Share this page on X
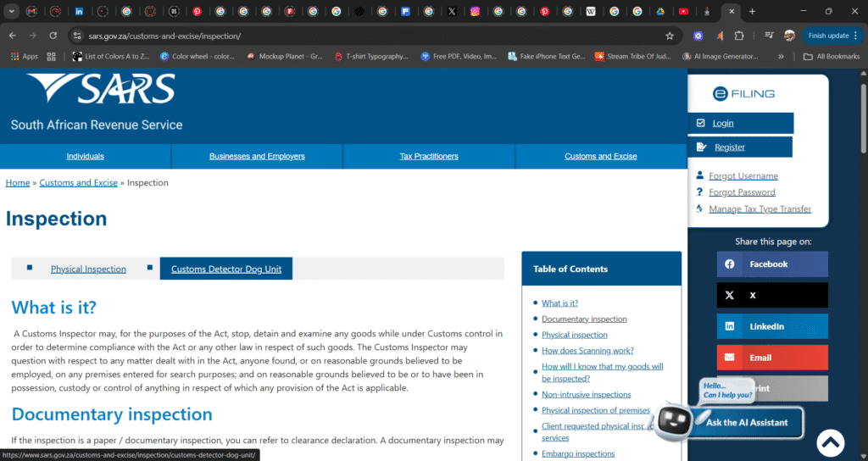Screen dimensions: 868x461 771,295
